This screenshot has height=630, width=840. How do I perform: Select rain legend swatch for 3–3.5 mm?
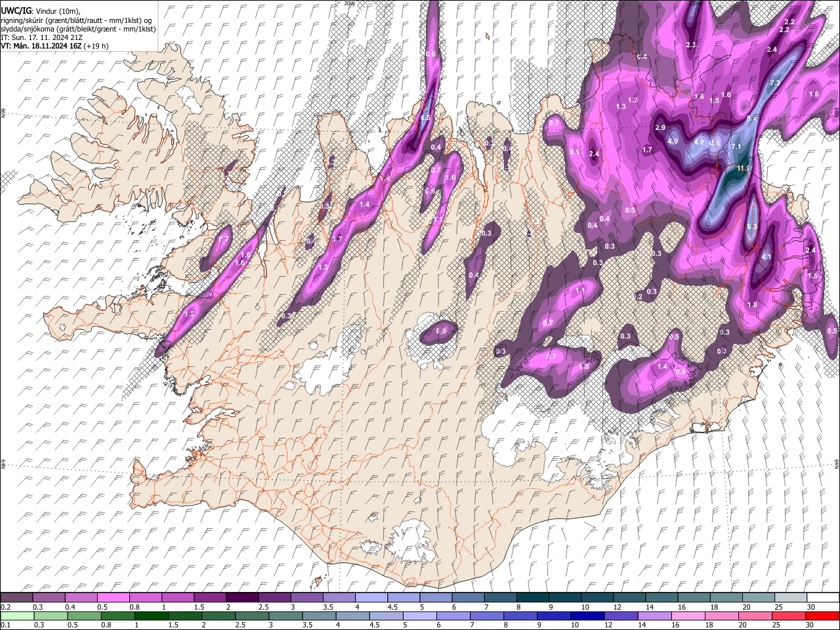(285, 616)
